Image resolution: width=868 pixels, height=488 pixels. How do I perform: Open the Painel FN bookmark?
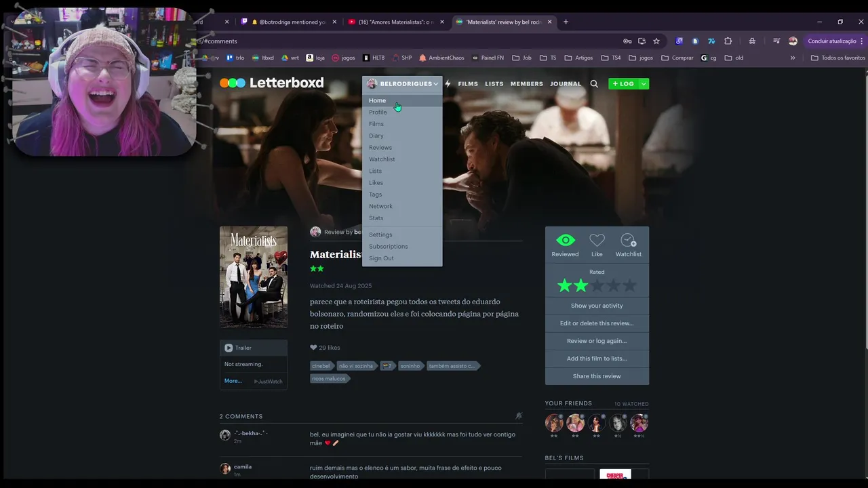tap(488, 58)
